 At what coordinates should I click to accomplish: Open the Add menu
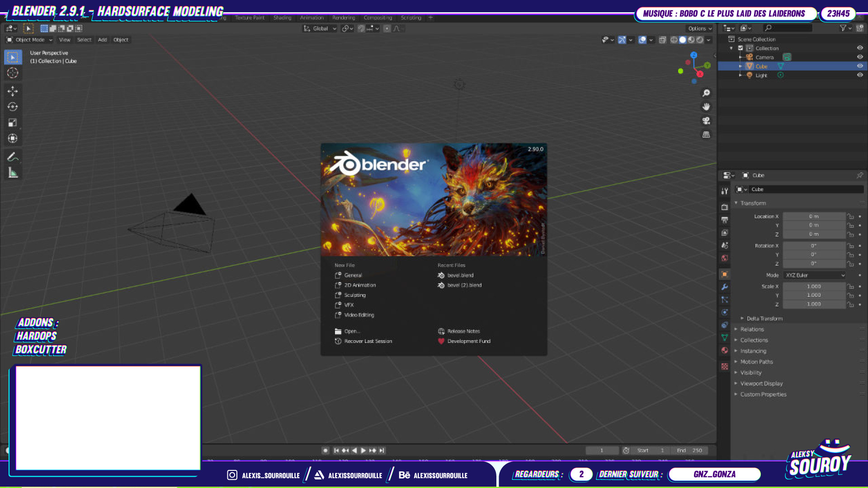(x=103, y=40)
